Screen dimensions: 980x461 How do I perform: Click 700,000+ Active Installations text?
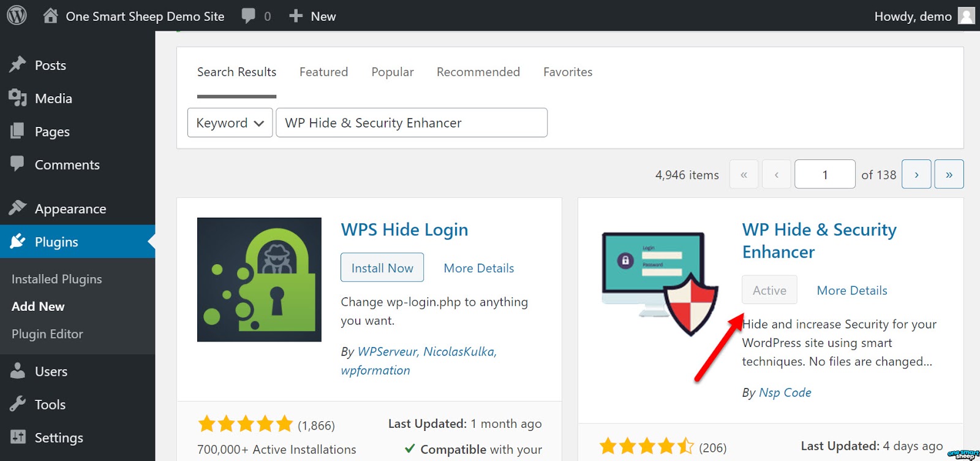pos(276,449)
